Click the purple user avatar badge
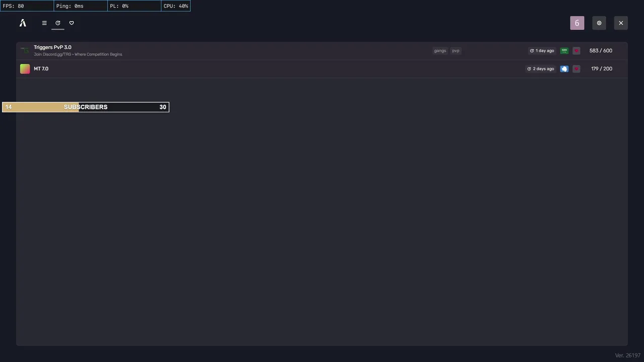The width and height of the screenshot is (644, 362). (577, 23)
